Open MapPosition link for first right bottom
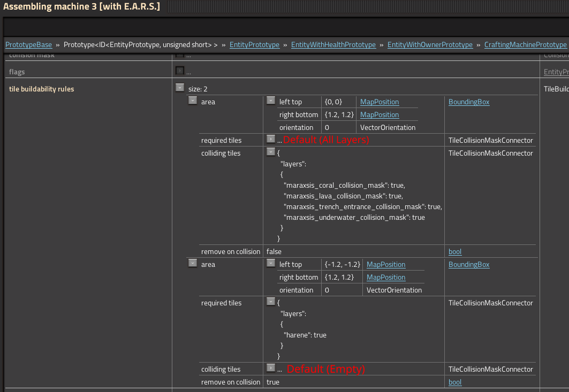Screen dimensions: 569x392 click(379, 114)
